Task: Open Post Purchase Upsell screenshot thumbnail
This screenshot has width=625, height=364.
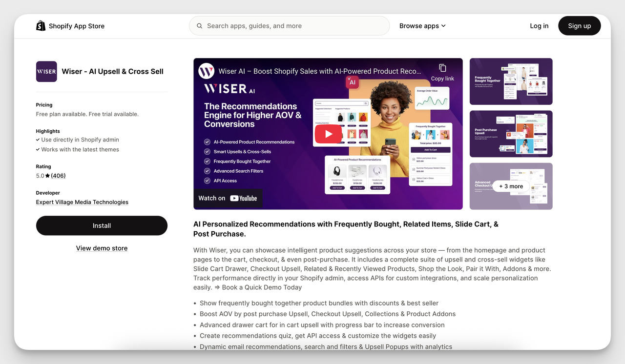Action: tap(511, 134)
